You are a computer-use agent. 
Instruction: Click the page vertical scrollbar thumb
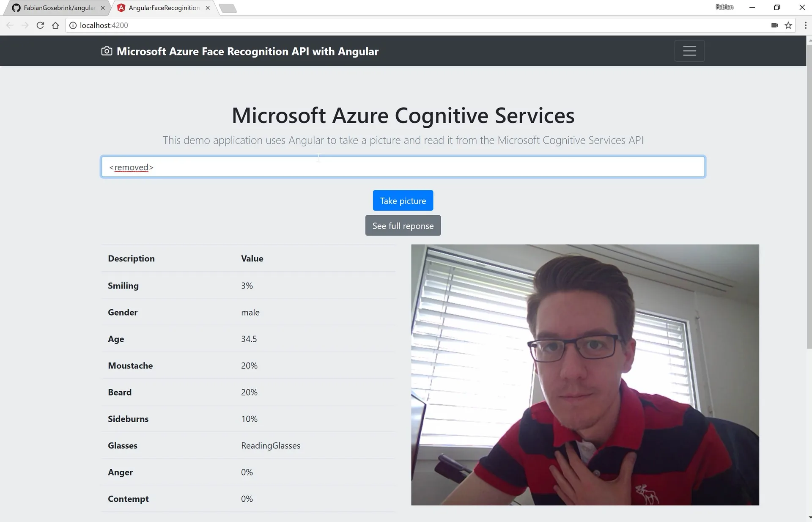(809, 197)
